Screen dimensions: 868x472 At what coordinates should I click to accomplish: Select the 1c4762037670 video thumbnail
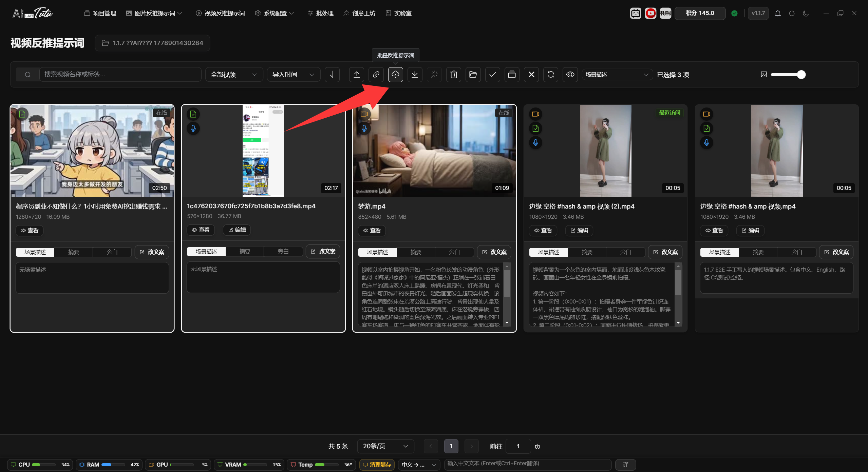[x=263, y=151]
